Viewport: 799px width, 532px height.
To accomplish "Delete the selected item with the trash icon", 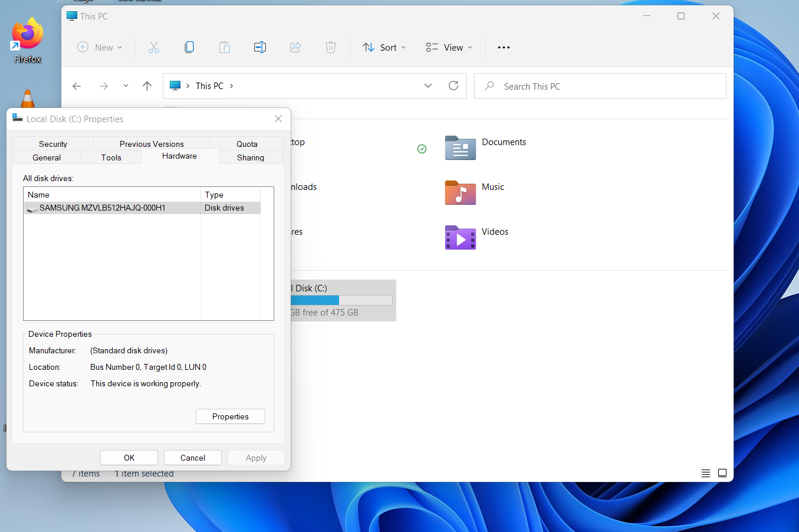I will click(331, 47).
